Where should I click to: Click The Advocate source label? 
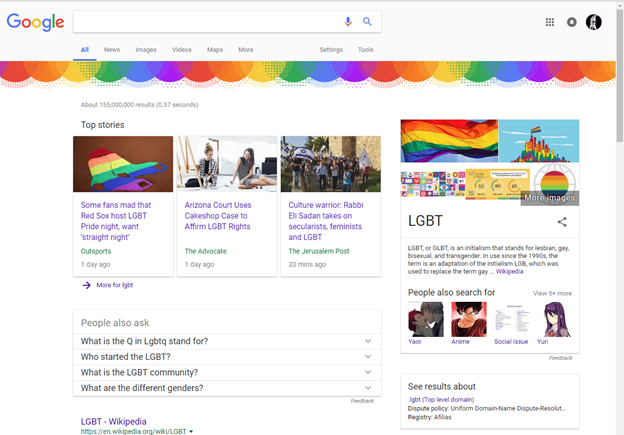pos(205,251)
